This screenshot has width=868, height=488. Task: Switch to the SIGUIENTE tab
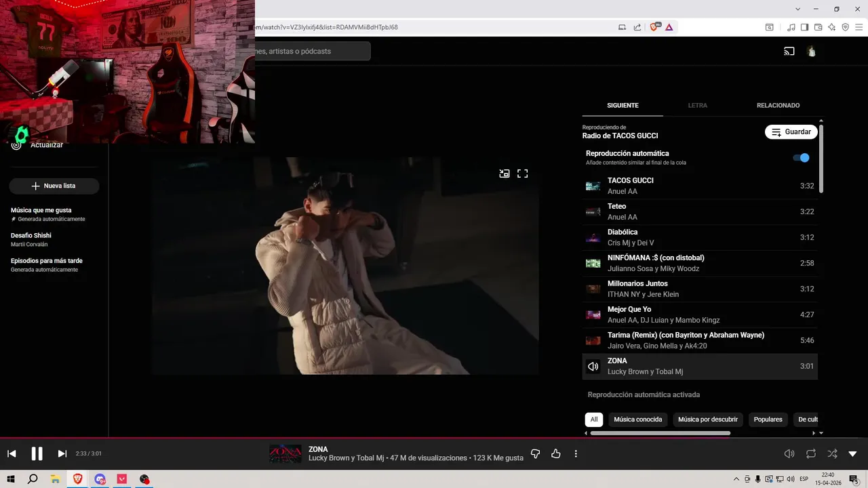tap(623, 106)
